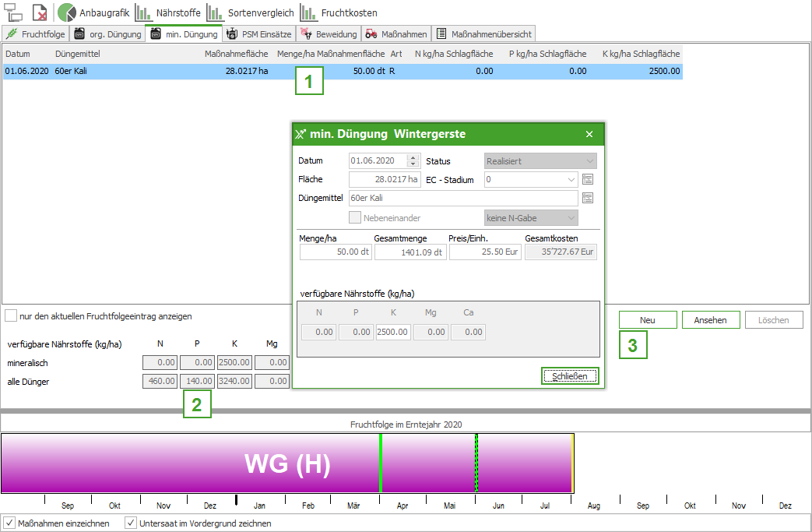
Task: Click the green marker line in crop timeline
Action: 381,463
